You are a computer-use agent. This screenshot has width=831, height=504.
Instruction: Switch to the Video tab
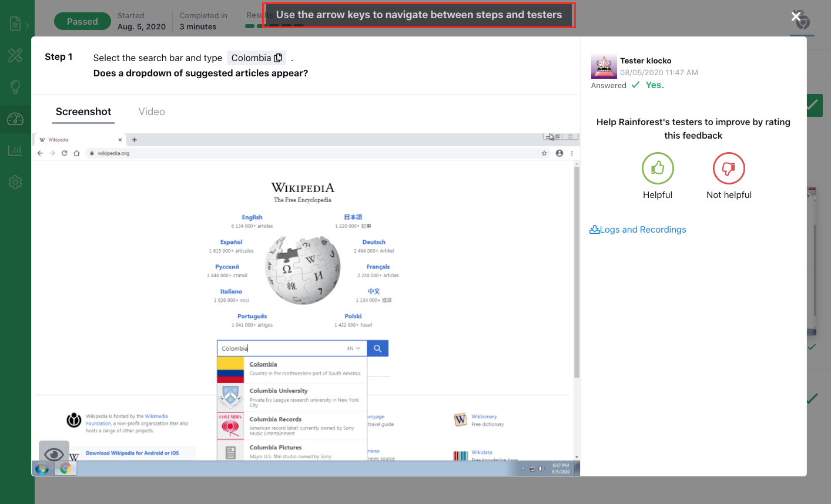(x=152, y=112)
